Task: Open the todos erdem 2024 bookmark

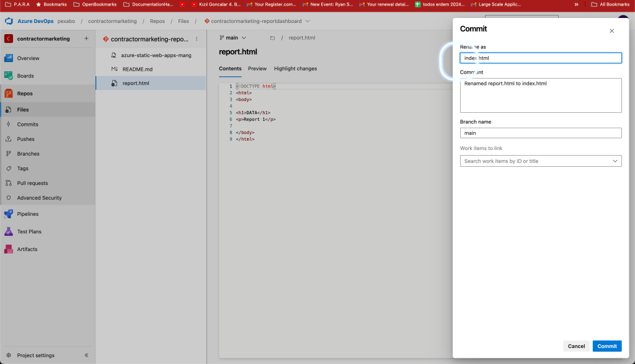Action: pos(440,4)
